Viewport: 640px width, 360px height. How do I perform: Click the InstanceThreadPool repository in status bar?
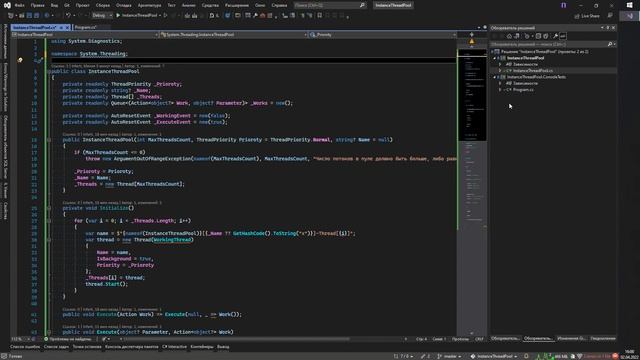(x=493, y=356)
